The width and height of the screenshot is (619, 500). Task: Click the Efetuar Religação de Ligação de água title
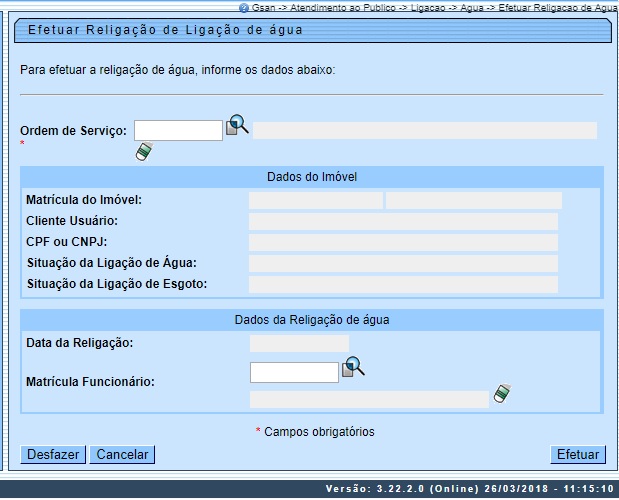click(165, 31)
